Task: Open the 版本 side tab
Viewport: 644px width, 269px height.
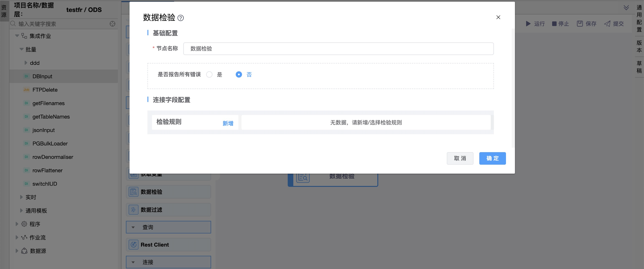Action: (639, 46)
